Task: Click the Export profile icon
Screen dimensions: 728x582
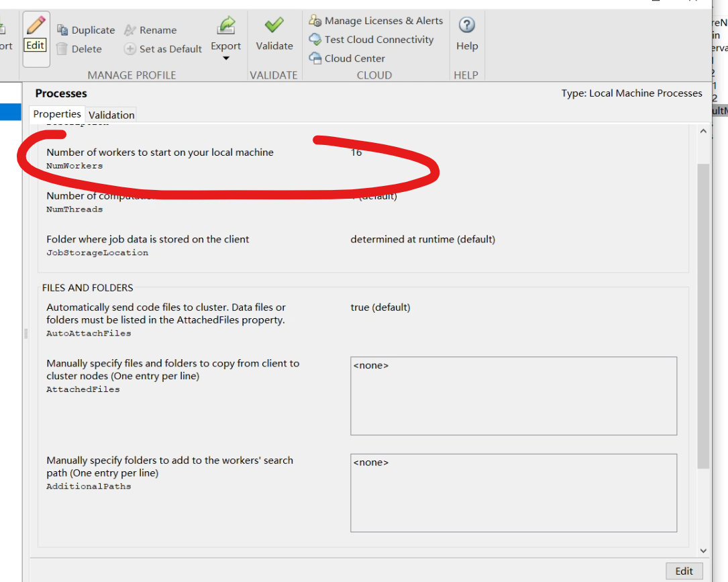Action: click(x=225, y=27)
